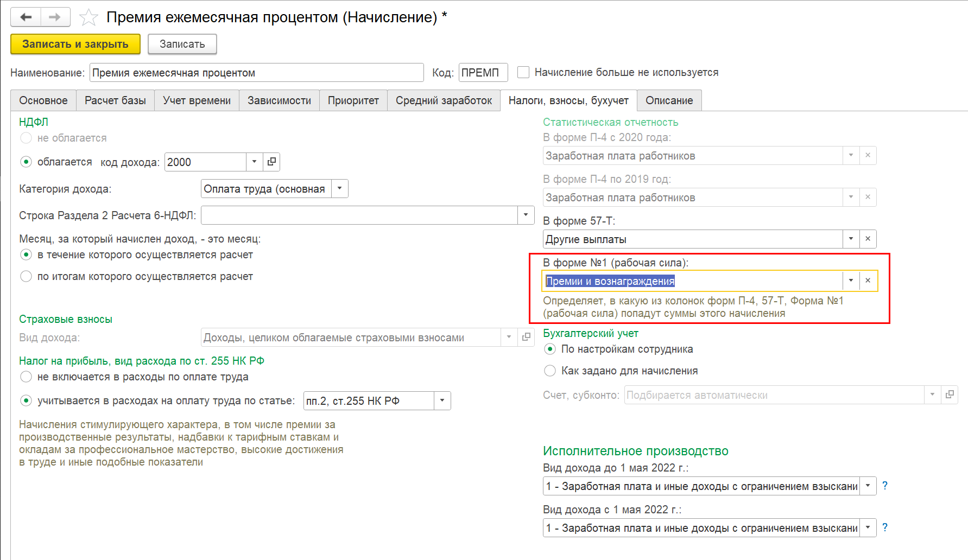Click the back navigation arrow
968x560 pixels.
(x=26, y=17)
